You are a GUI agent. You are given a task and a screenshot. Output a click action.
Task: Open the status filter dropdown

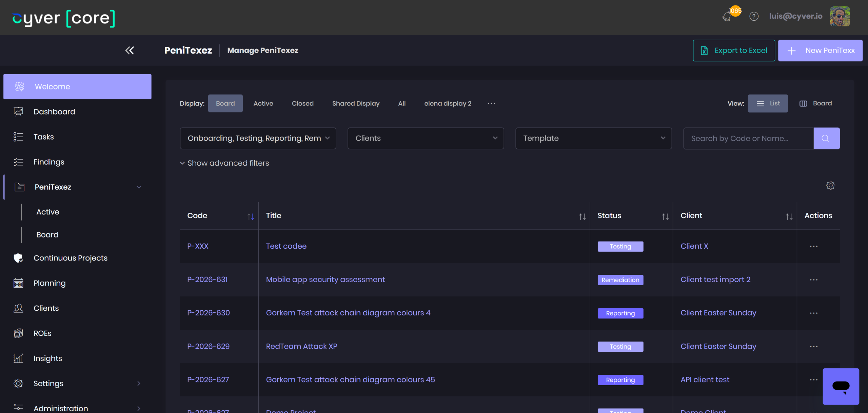258,138
